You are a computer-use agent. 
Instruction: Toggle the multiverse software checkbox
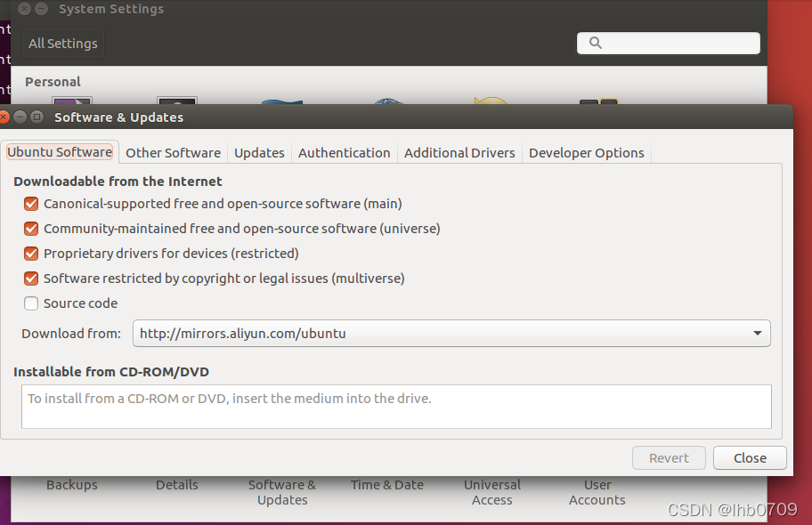point(31,278)
